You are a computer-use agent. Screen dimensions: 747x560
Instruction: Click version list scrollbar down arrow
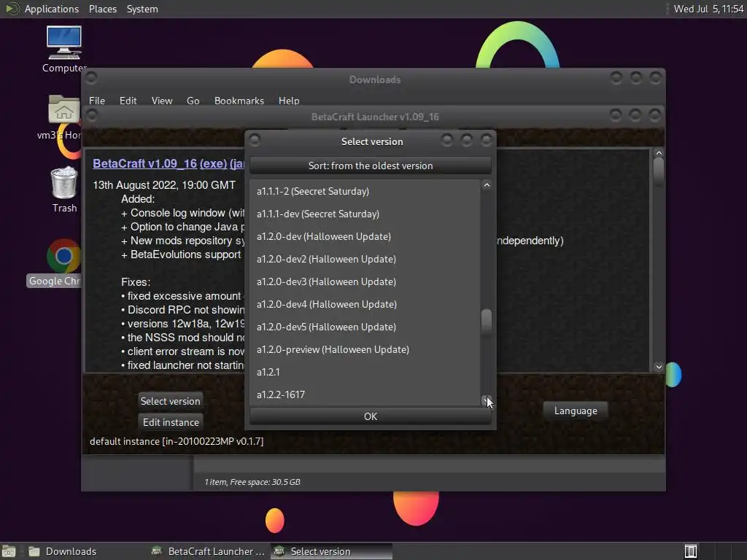point(487,400)
